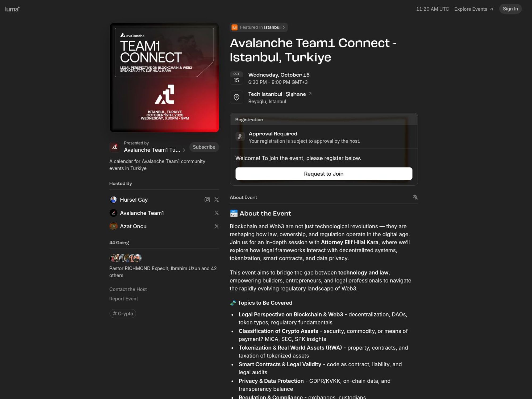Screen dimensions: 532x399
Task: Open Azat Oncu's X profile icon
Action: coord(217,226)
